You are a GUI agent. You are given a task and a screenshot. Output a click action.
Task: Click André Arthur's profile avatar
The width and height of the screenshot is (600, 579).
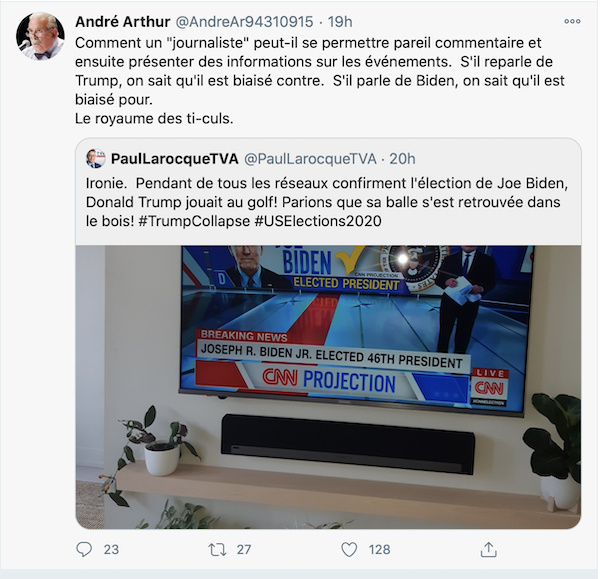(x=40, y=36)
